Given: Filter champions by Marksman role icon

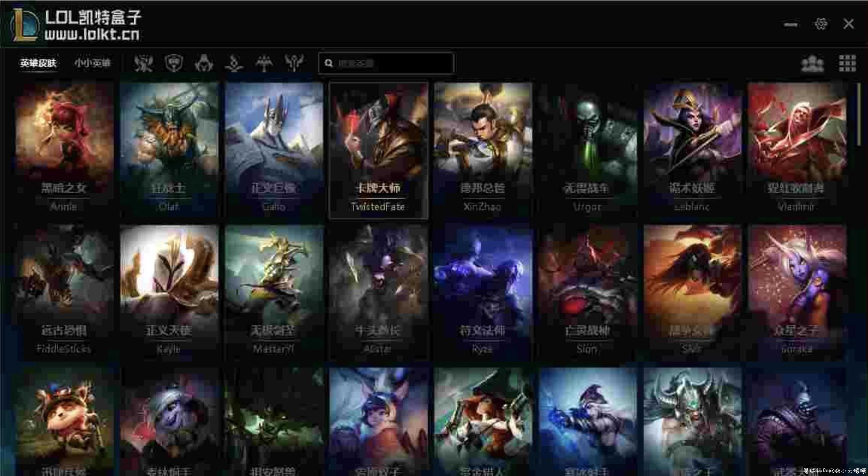Looking at the screenshot, I should 264,63.
